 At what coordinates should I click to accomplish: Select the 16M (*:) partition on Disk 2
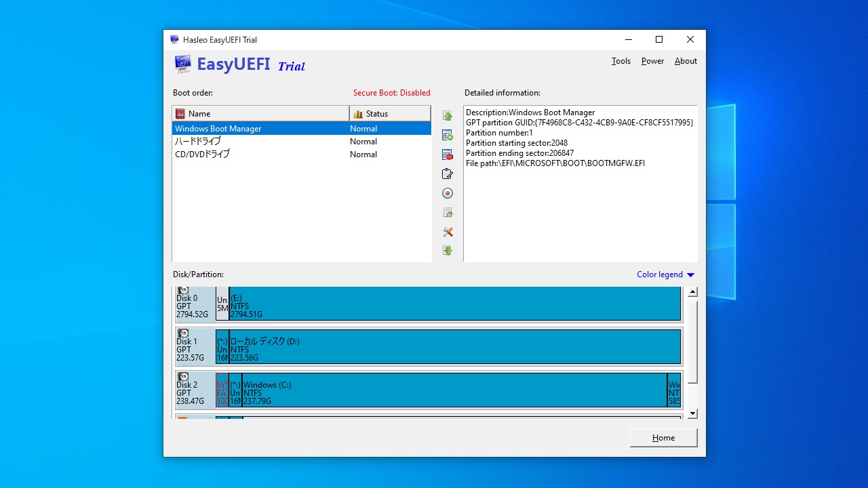pyautogui.click(x=235, y=390)
